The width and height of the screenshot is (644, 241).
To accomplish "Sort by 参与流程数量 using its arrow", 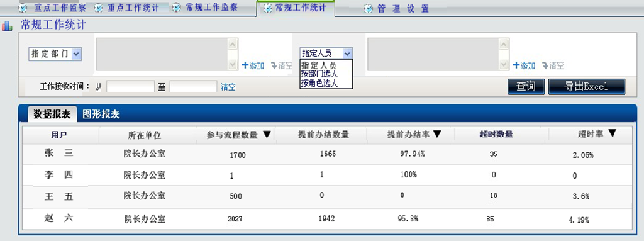I will 267,135.
